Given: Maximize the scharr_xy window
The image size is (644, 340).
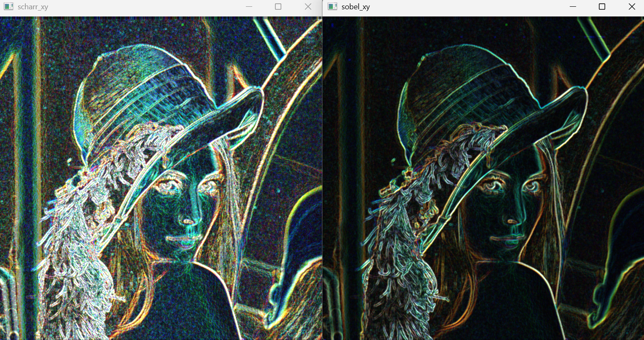Looking at the screenshot, I should coord(278,7).
